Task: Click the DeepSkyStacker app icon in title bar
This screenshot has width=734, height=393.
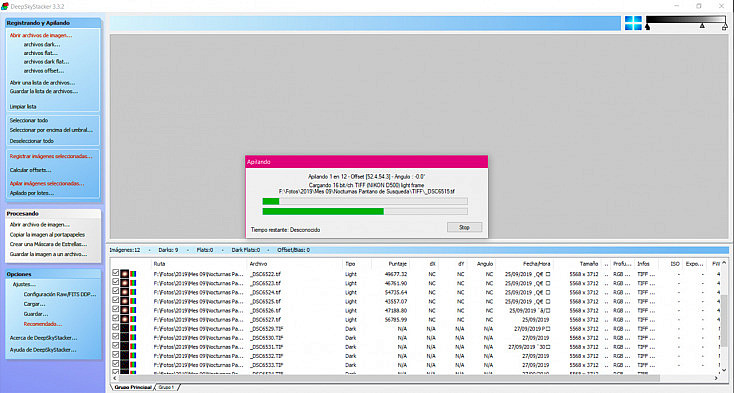Action: (x=5, y=6)
